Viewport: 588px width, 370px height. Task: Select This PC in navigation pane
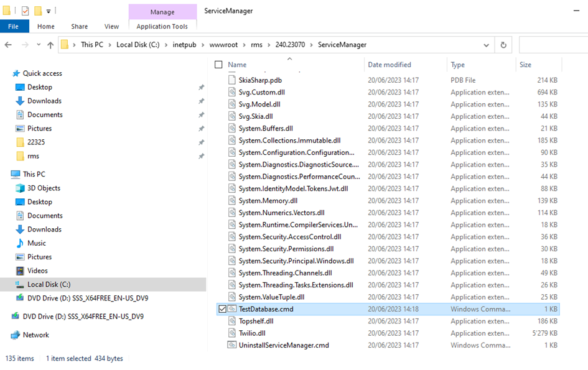34,174
